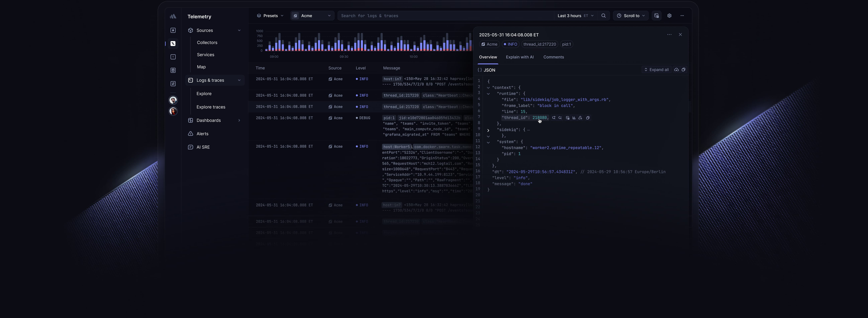Copy thread_id value with inline copy icon

[x=588, y=118]
